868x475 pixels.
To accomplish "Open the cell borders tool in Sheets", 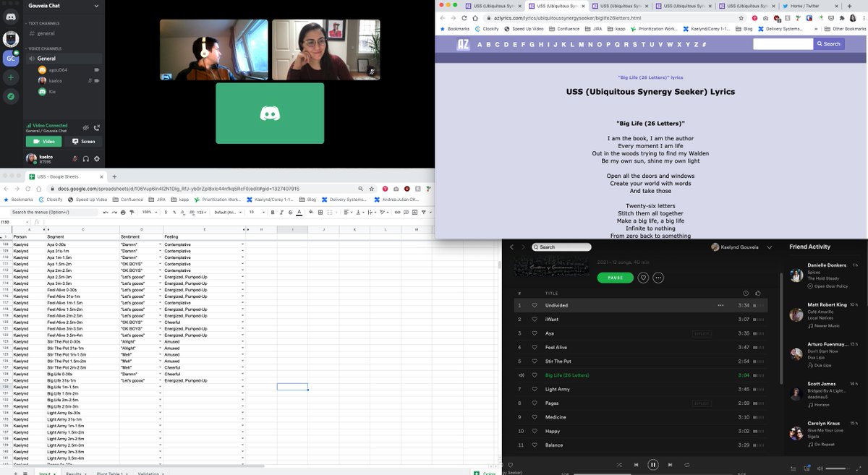I will tap(319, 212).
